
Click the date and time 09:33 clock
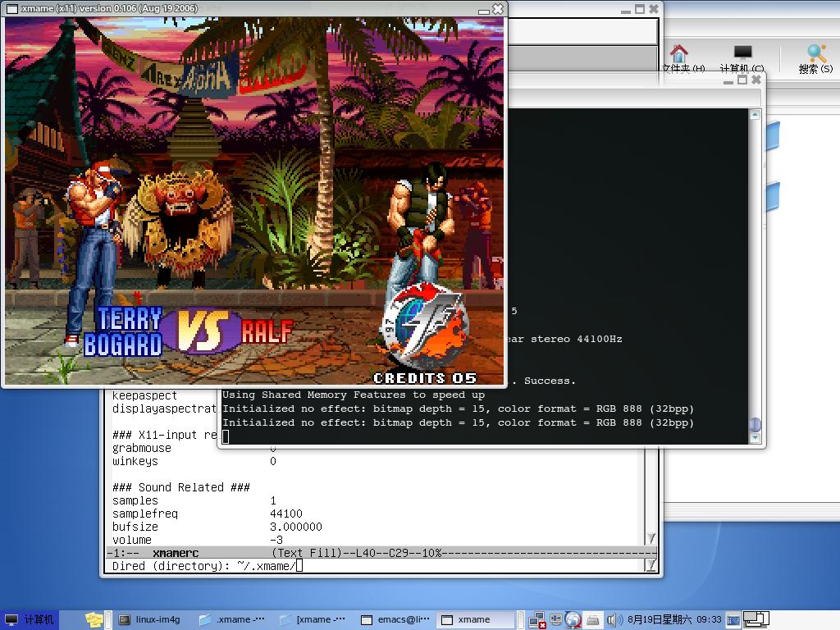pyautogui.click(x=674, y=620)
